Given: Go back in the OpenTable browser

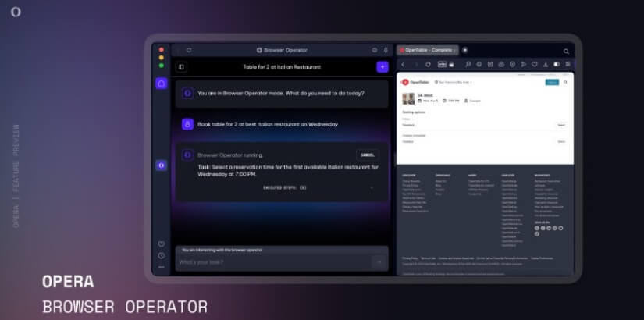Looking at the screenshot, I should [x=403, y=65].
